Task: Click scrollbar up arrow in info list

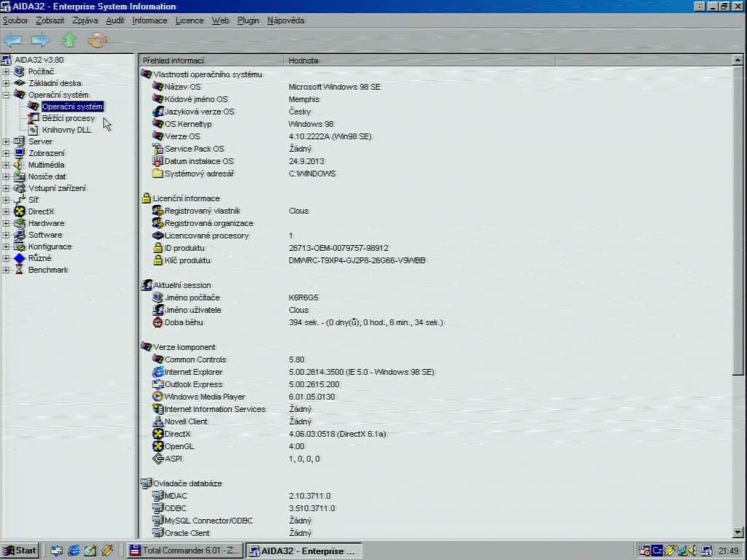Action: coord(738,60)
